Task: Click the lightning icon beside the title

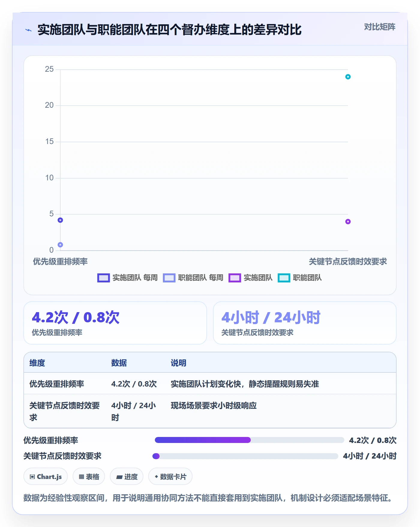Action: (28, 30)
